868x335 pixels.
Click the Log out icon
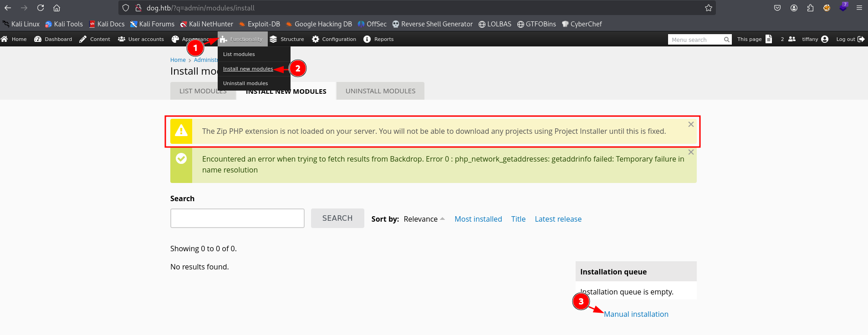pos(861,39)
